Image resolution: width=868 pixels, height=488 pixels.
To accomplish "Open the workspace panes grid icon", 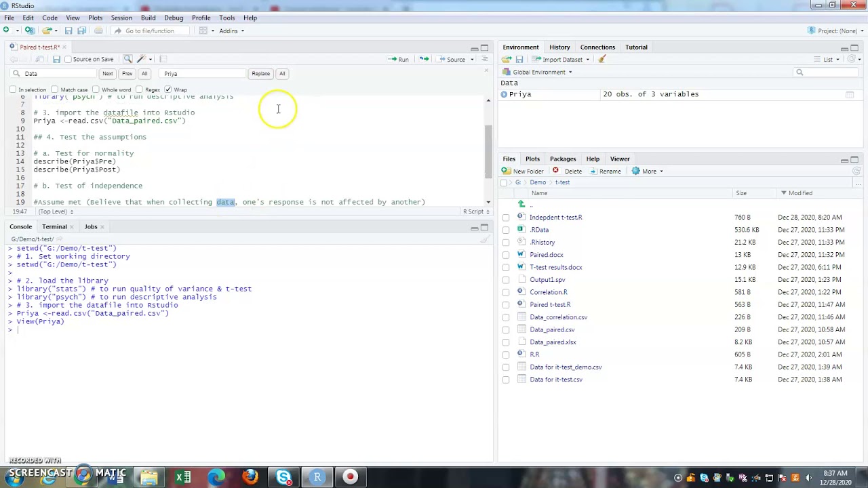I will tap(203, 30).
